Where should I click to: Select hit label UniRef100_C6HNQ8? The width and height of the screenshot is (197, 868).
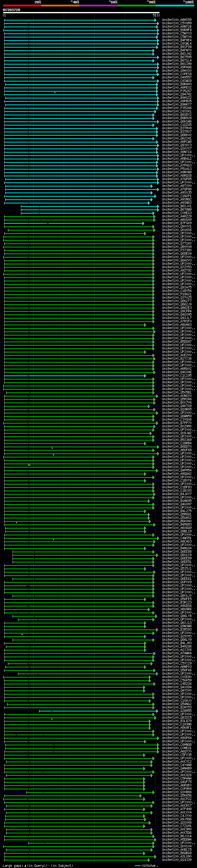pyautogui.click(x=177, y=744)
